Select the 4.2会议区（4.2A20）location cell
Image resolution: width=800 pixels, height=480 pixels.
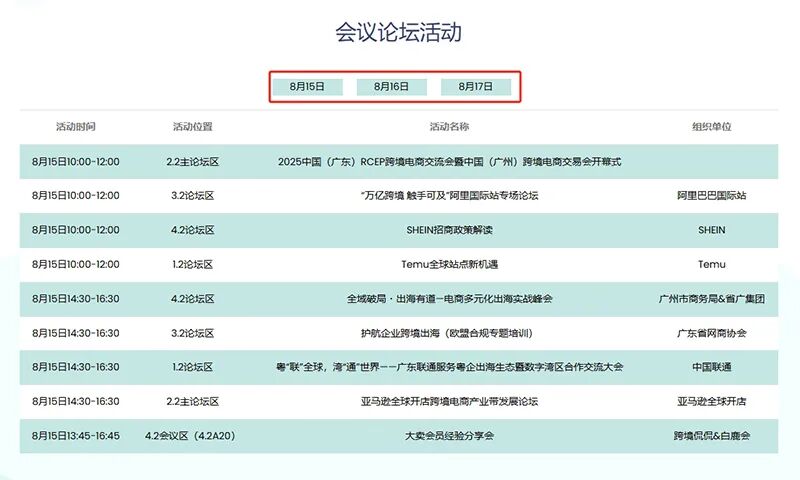click(x=190, y=436)
